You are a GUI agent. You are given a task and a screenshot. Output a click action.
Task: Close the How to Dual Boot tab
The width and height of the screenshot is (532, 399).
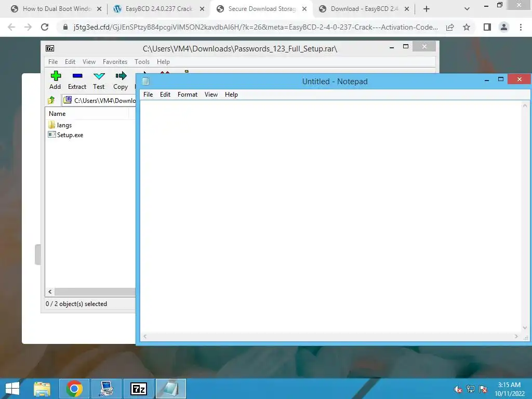(x=99, y=9)
